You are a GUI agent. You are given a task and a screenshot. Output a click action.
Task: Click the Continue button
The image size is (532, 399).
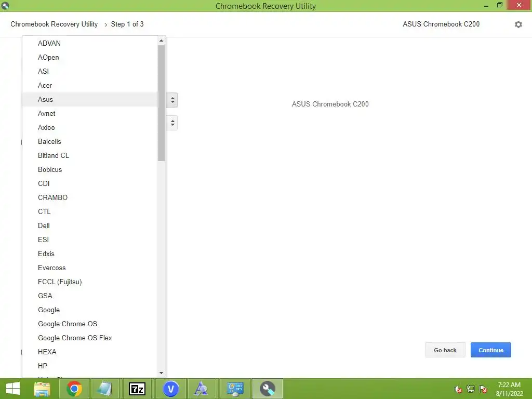pos(490,350)
